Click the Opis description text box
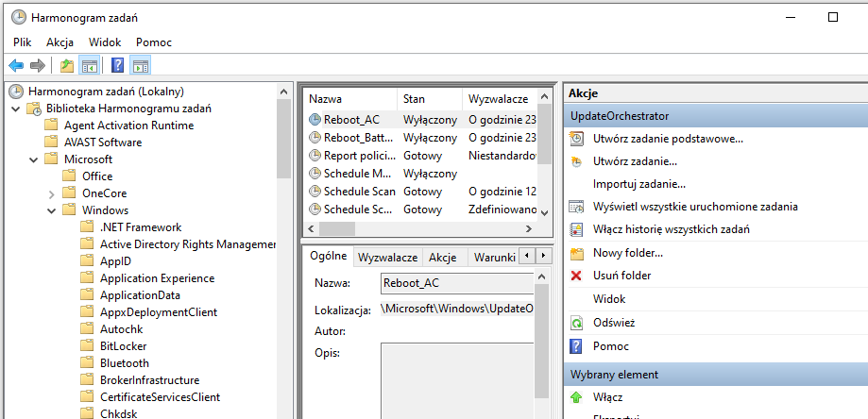The width and height of the screenshot is (868, 419). pyautogui.click(x=457, y=381)
